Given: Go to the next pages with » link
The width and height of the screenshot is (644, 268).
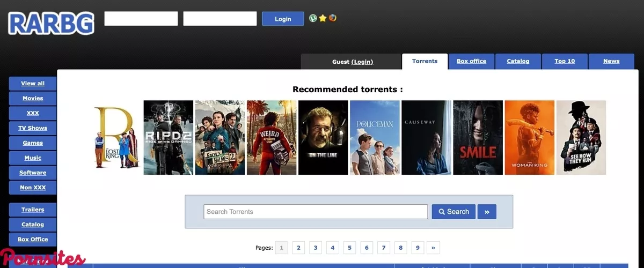Looking at the screenshot, I should point(433,248).
